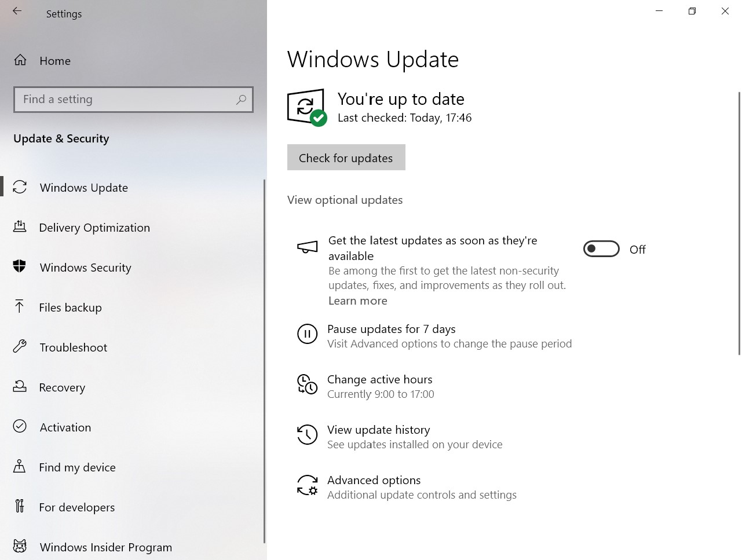
Task: Click the sidebar vertical scrollbar
Action: pyautogui.click(x=265, y=361)
